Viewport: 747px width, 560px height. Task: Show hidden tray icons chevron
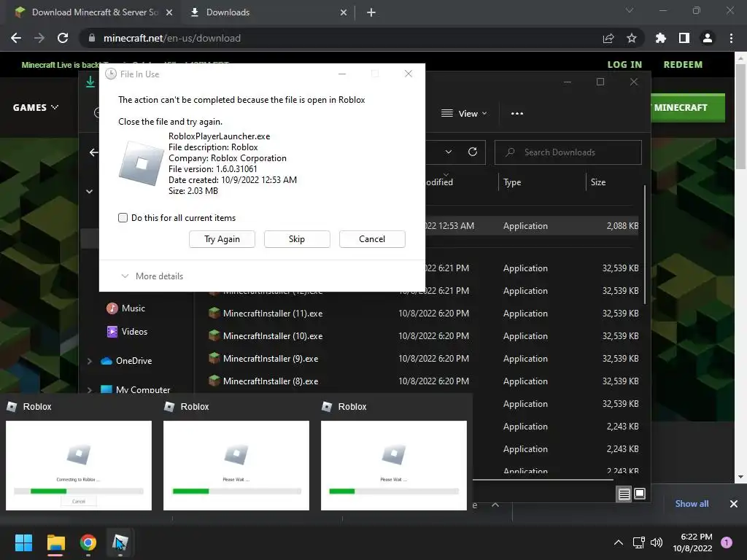pyautogui.click(x=619, y=542)
